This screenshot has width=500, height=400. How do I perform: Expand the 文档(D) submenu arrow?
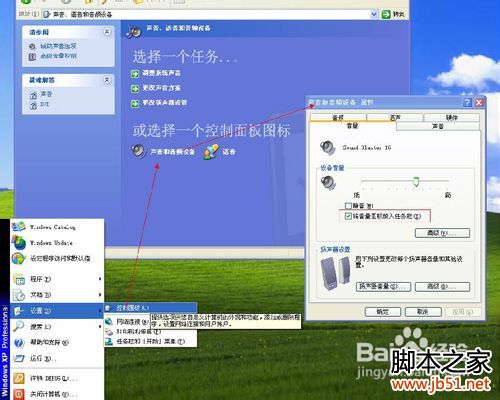coord(100,295)
